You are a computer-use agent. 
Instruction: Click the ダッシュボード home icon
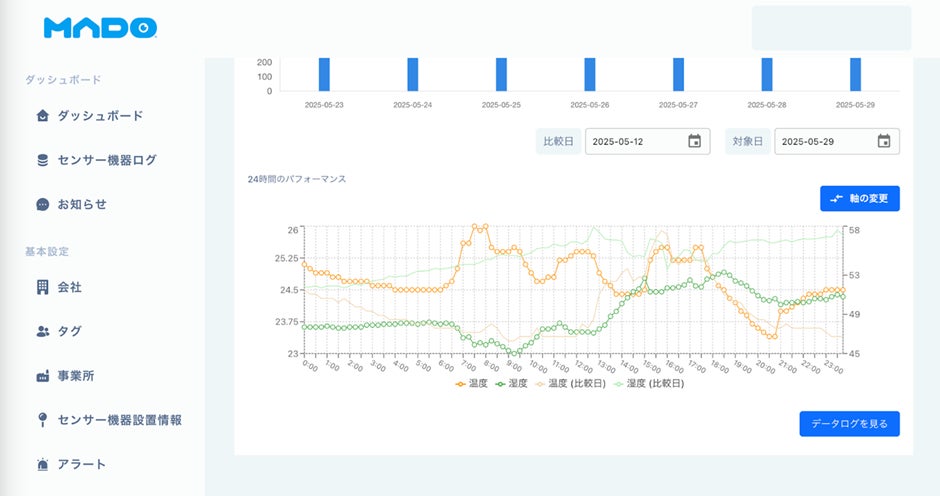click(x=42, y=116)
